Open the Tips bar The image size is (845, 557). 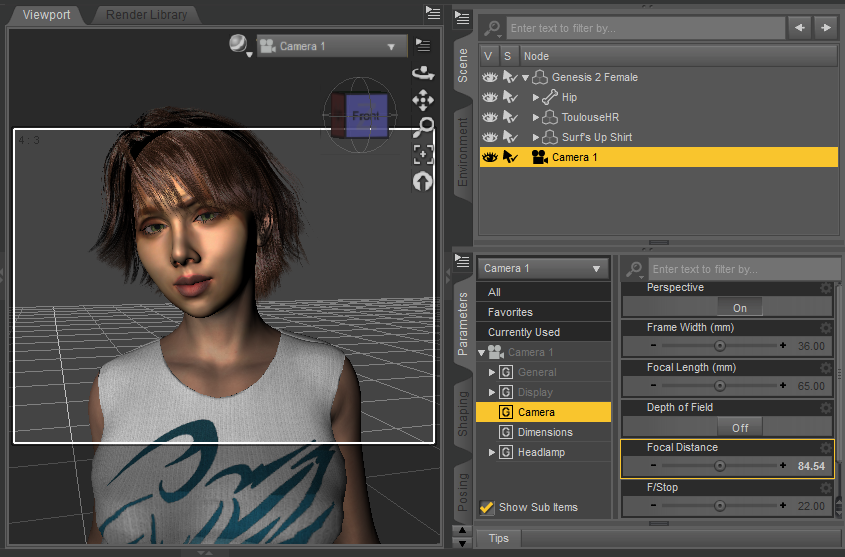click(498, 538)
